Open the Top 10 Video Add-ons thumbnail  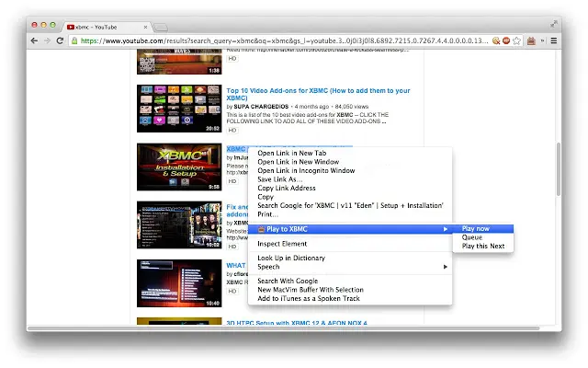[179, 109]
